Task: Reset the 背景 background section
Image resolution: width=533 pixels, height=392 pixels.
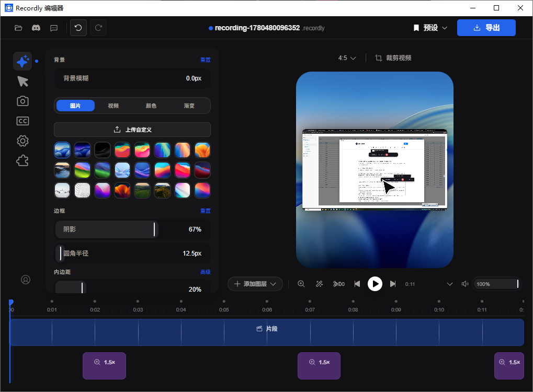Action: (x=206, y=60)
